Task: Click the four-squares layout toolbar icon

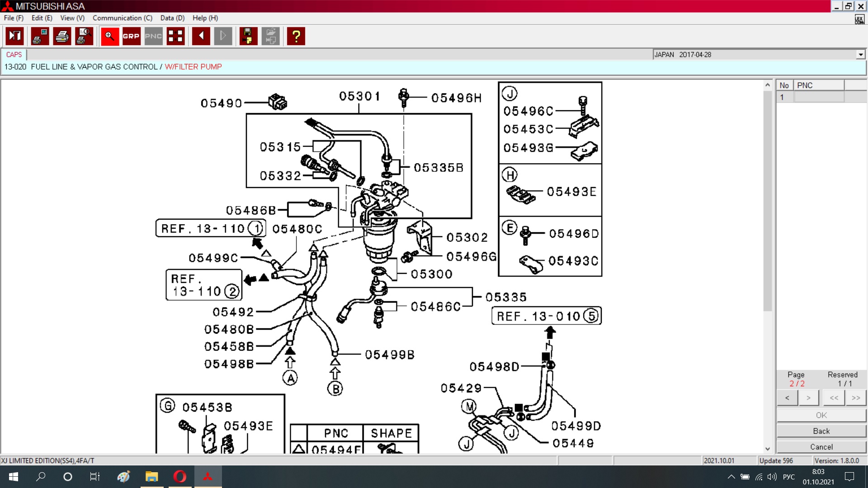Action: (x=175, y=36)
